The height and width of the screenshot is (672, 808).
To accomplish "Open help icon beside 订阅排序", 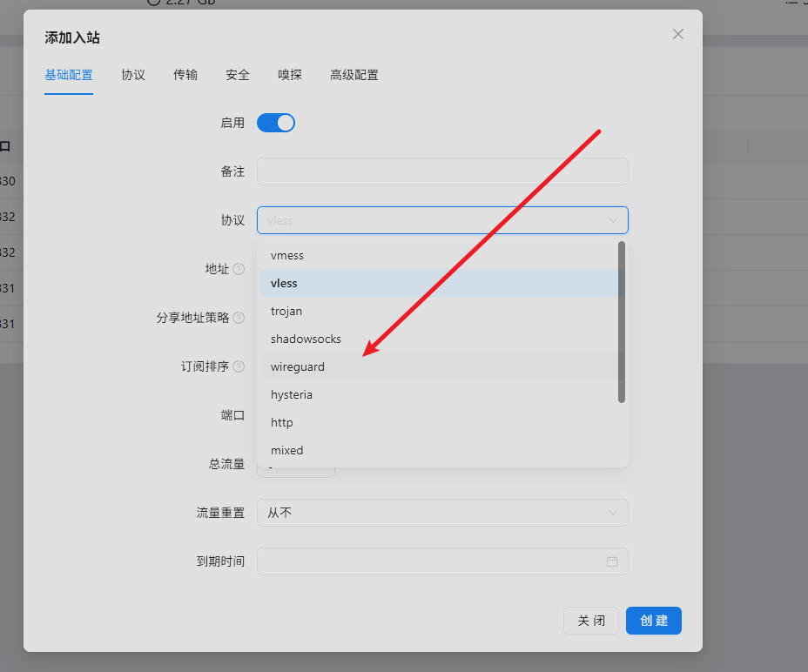I will pos(239,366).
